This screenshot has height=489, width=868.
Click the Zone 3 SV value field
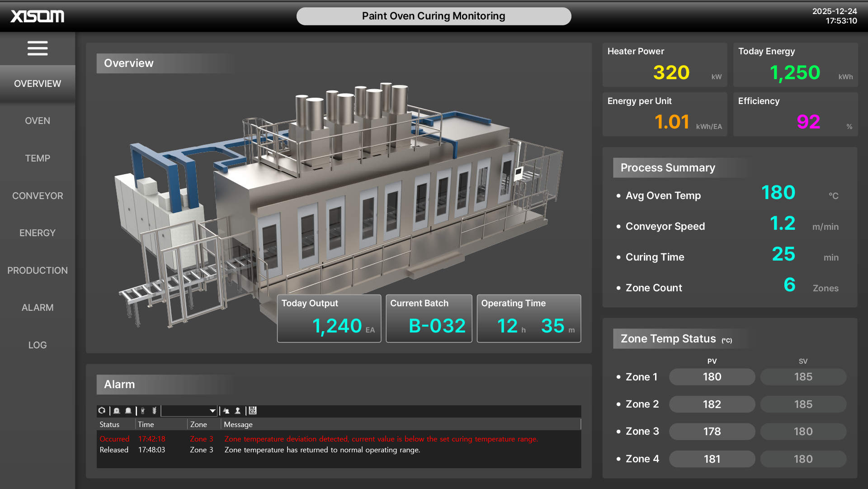[803, 432]
